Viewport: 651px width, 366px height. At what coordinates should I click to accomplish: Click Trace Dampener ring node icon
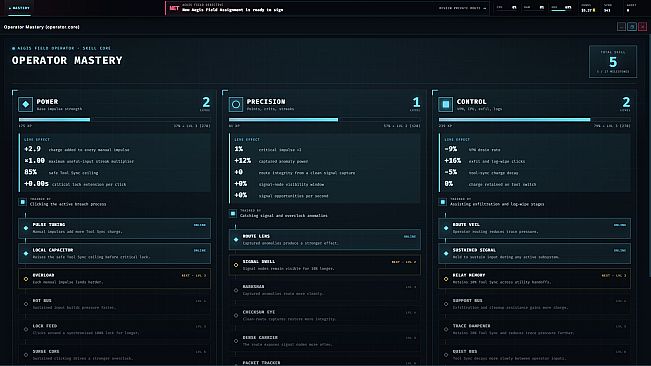pos(446,329)
